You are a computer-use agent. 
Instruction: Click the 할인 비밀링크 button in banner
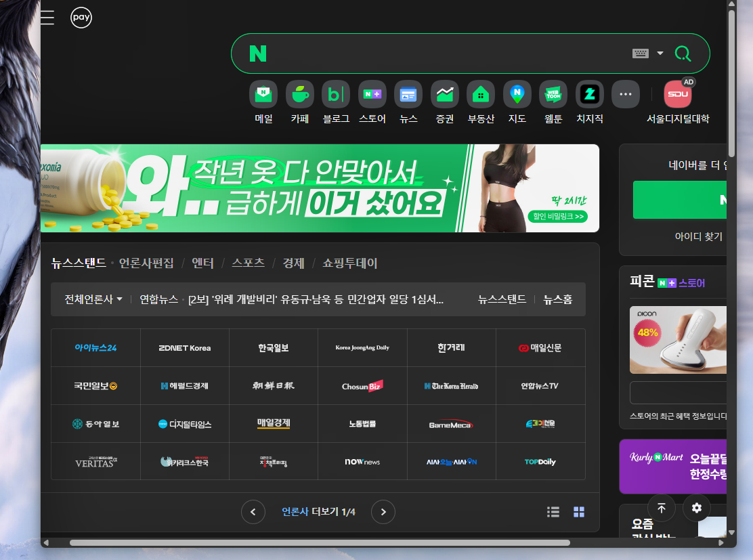pyautogui.click(x=558, y=217)
